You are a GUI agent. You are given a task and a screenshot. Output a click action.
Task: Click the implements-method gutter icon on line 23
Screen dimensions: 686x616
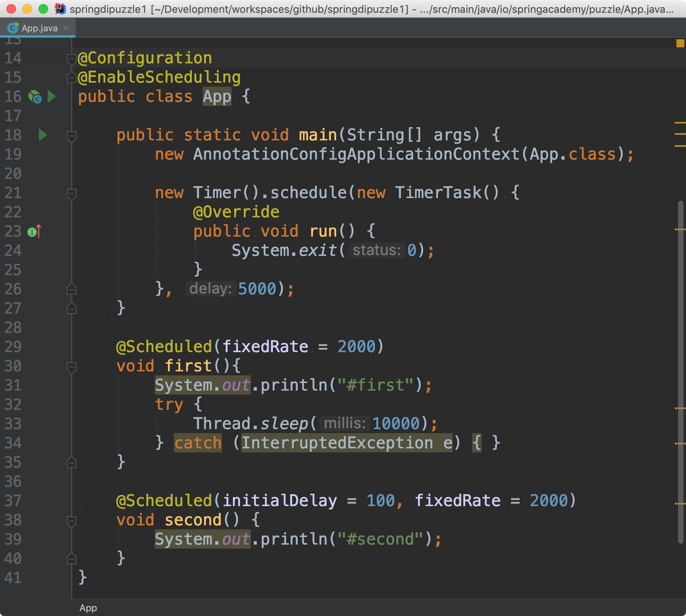tap(34, 231)
